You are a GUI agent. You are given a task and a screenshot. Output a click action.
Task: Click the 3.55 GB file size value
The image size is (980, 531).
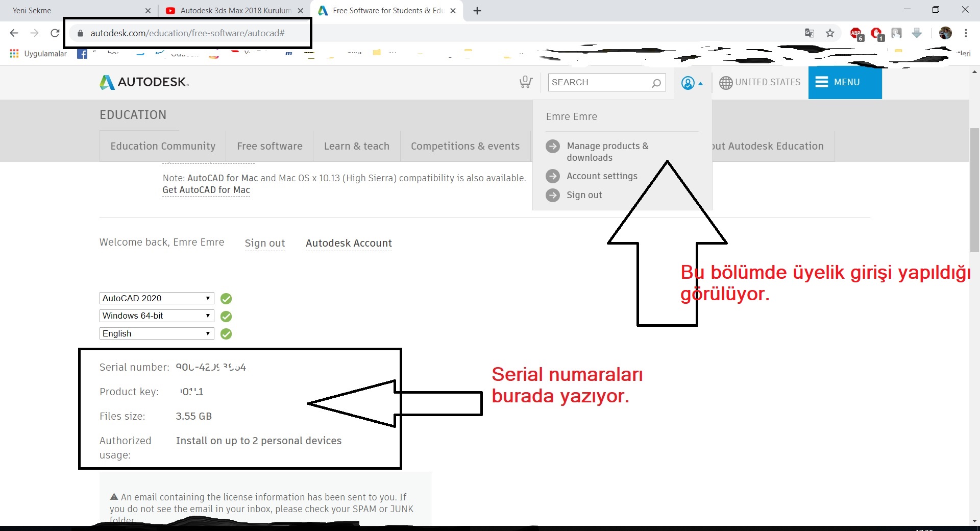pyautogui.click(x=193, y=416)
